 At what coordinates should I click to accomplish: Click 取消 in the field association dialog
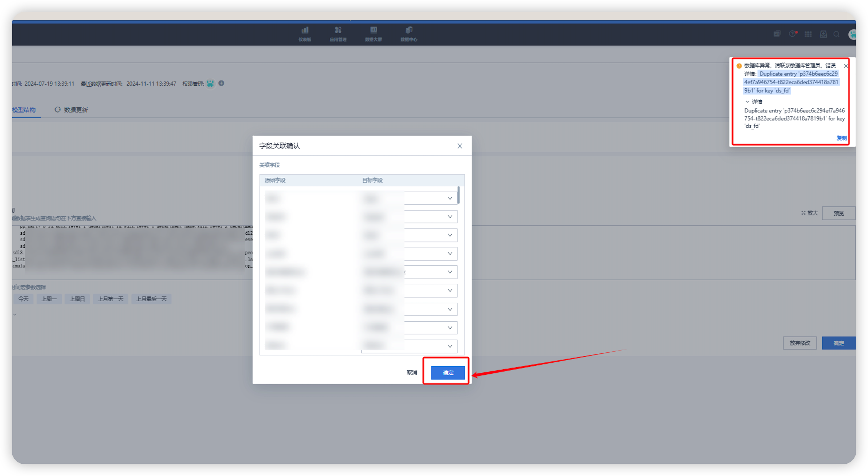point(412,372)
